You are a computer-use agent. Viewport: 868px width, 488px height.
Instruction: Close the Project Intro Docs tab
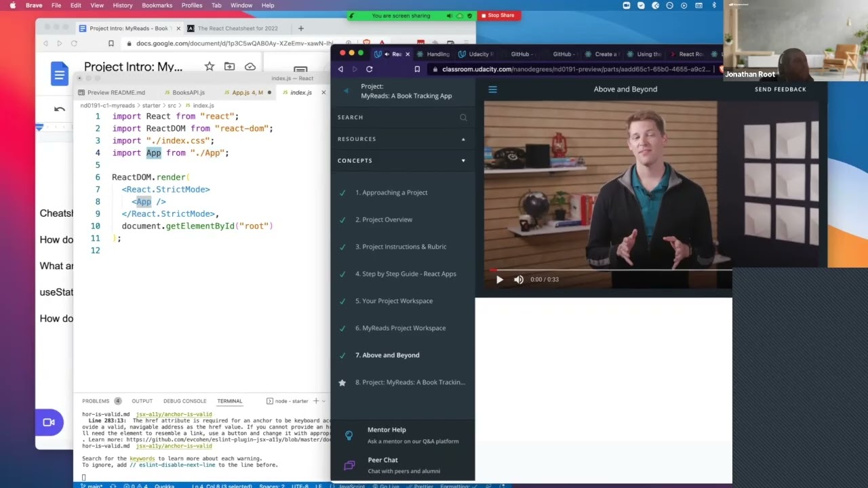click(x=177, y=28)
